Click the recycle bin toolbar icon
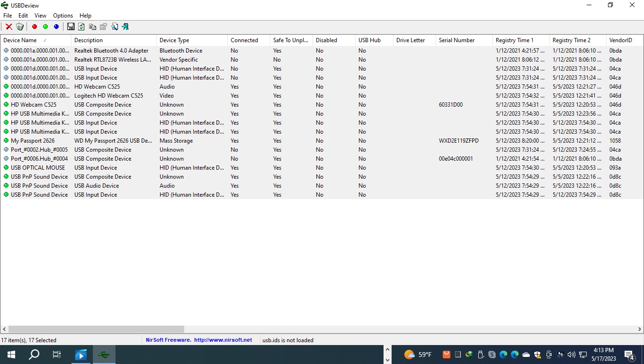This screenshot has height=364, width=644. 20,27
